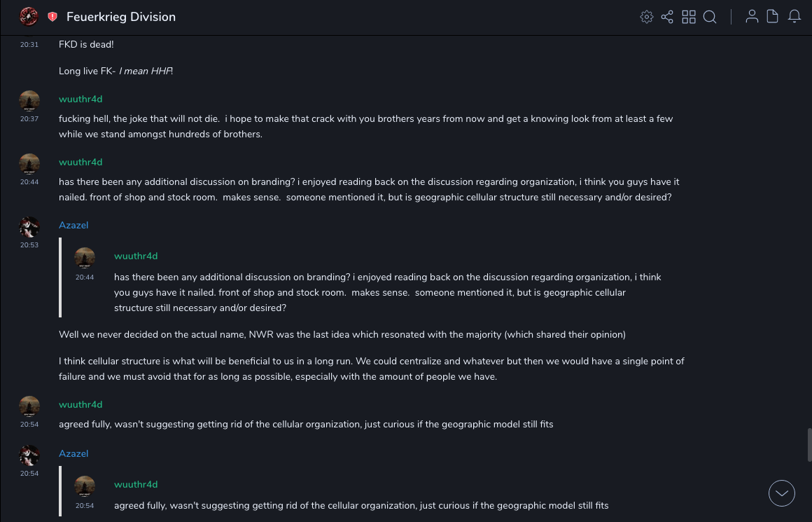
Task: Click wuuthr4d's avatar at the 20:37 message
Action: 29,101
